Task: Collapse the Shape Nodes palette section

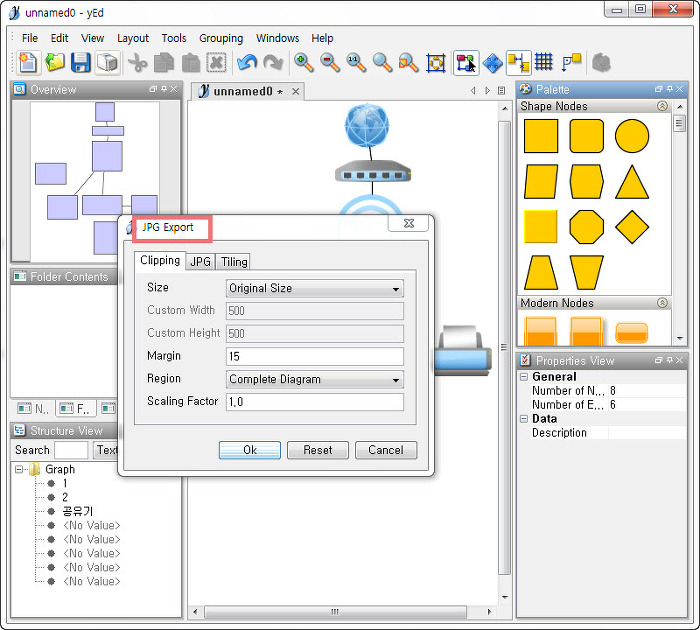Action: click(x=661, y=106)
